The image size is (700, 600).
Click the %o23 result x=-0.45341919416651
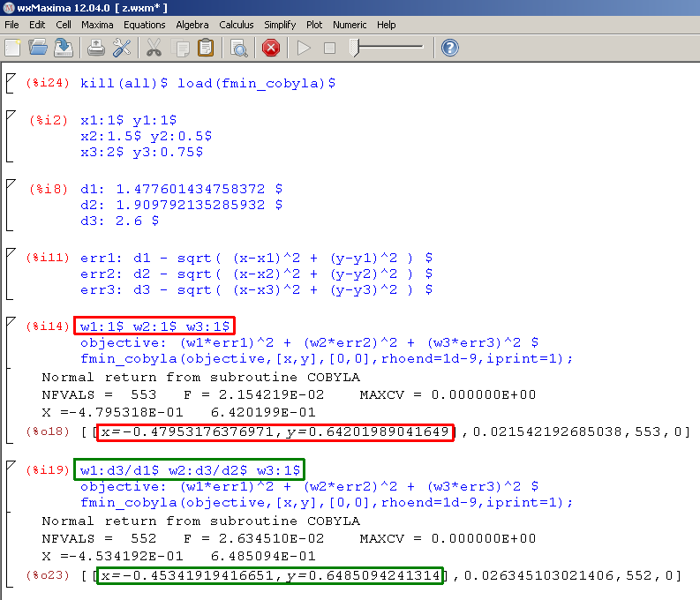(x=270, y=576)
